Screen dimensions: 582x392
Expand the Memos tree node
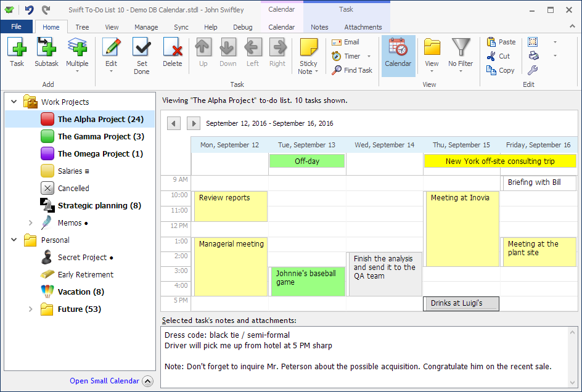(x=31, y=223)
